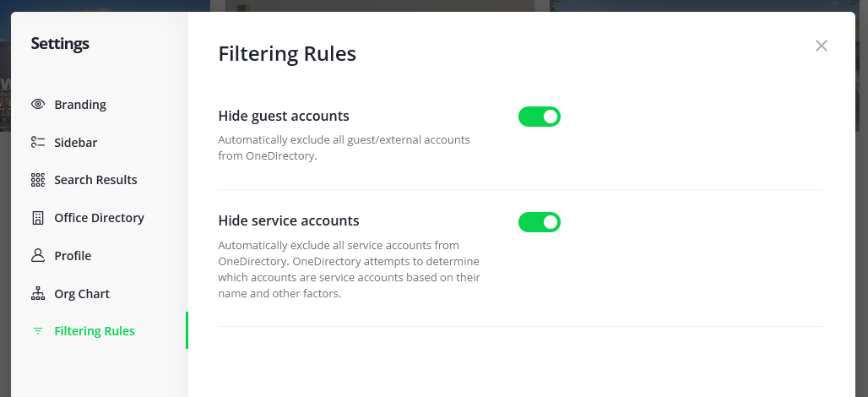Viewport: 868px width, 397px height.
Task: Click the Filtering Rules page heading
Action: (x=287, y=54)
